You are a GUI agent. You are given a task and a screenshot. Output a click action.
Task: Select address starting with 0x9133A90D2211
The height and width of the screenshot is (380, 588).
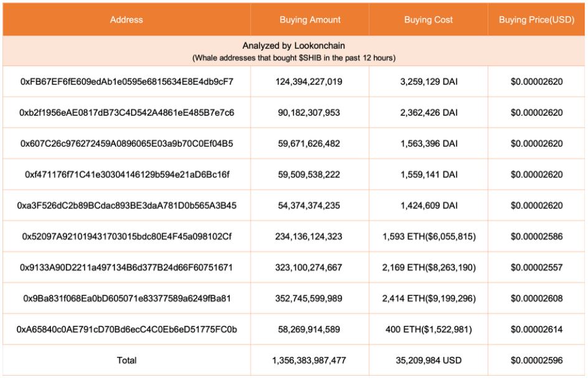[127, 267]
